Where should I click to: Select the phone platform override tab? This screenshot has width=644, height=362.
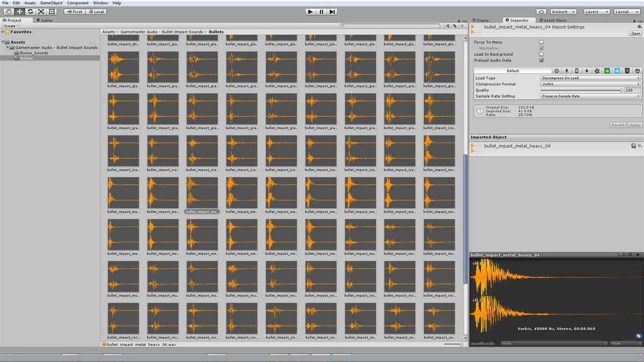point(576,71)
